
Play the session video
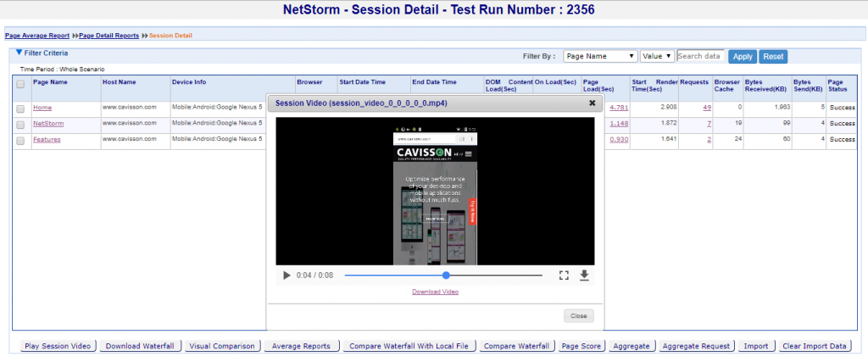point(287,275)
